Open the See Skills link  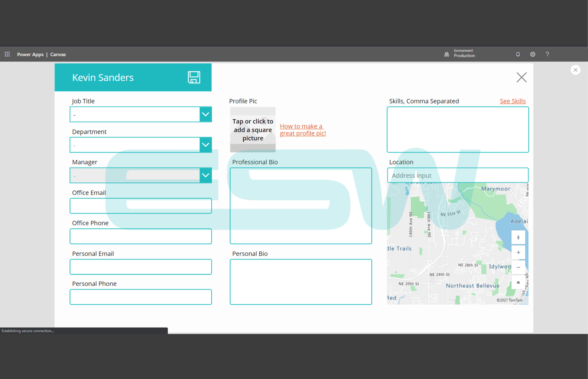tap(513, 101)
